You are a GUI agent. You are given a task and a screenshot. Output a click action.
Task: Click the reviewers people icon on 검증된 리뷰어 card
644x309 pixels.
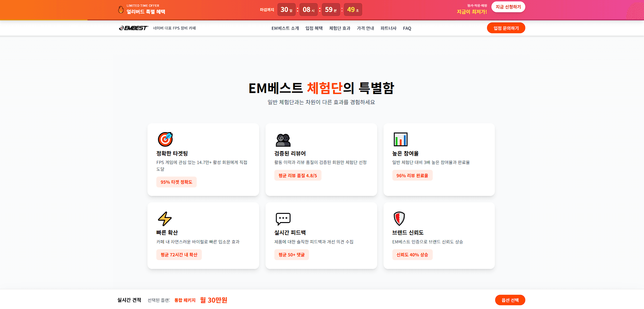click(283, 139)
